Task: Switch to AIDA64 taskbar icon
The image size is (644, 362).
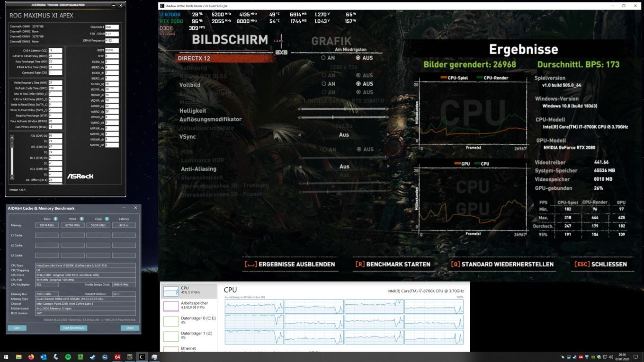Action: pyautogui.click(x=117, y=357)
